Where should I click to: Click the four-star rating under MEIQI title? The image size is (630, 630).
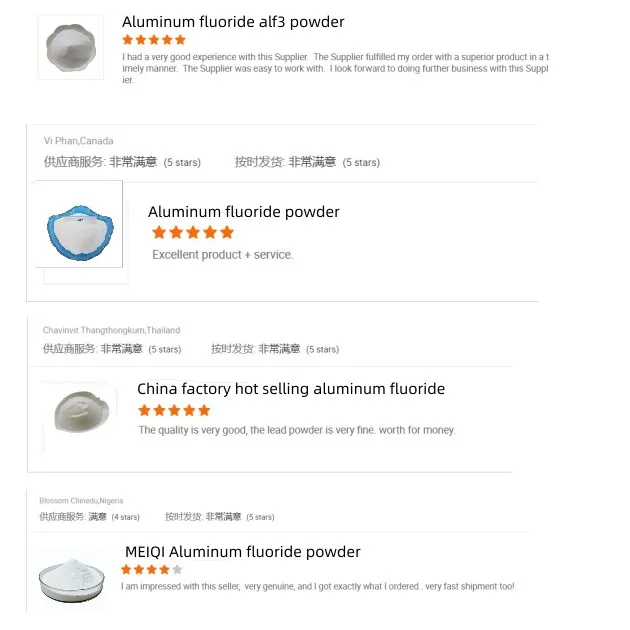152,569
